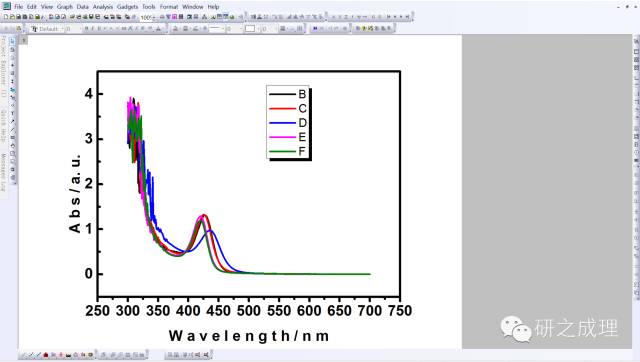Open the Data menu

click(x=82, y=7)
